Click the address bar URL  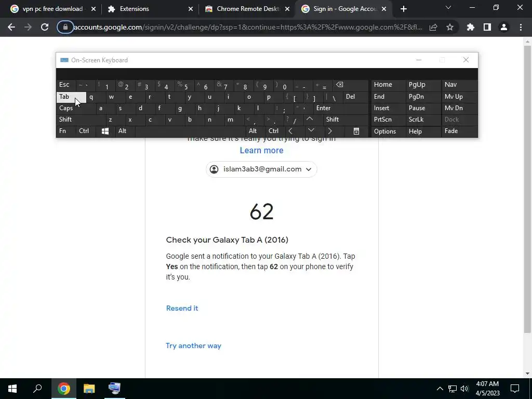[x=248, y=27]
